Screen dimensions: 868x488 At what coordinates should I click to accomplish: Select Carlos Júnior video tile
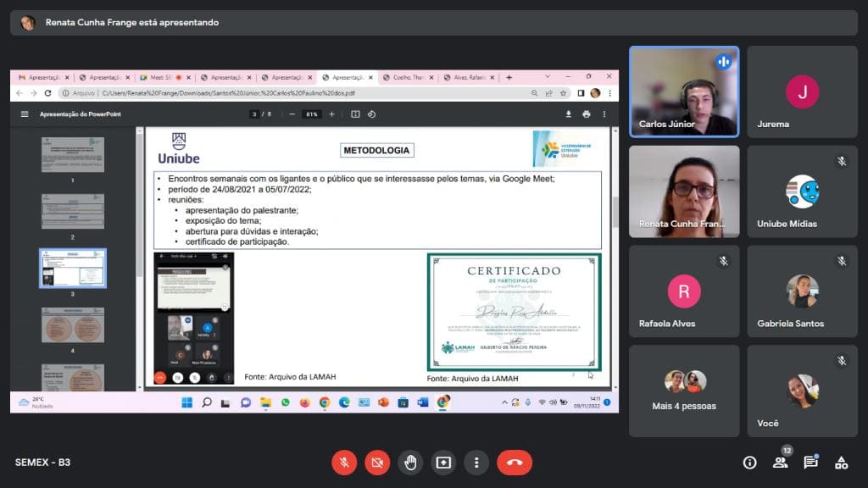coord(684,91)
